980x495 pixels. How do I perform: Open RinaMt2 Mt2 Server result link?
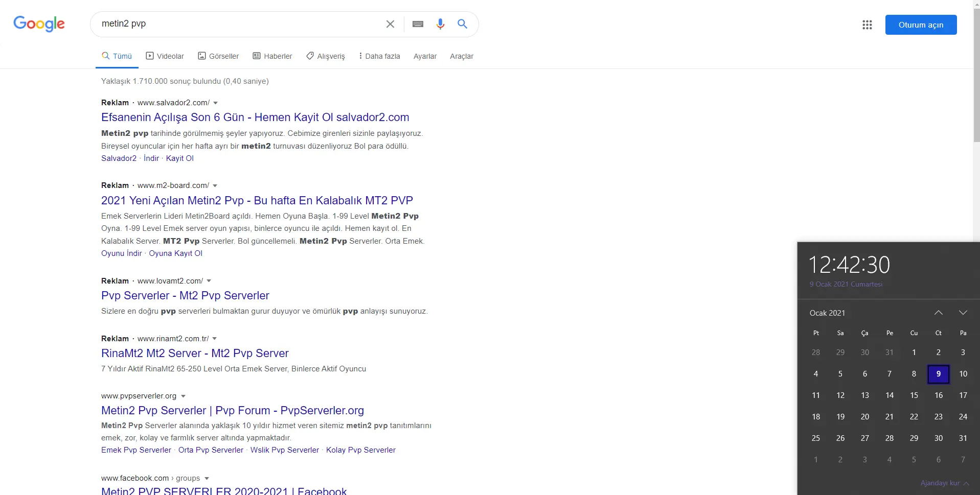tap(195, 353)
